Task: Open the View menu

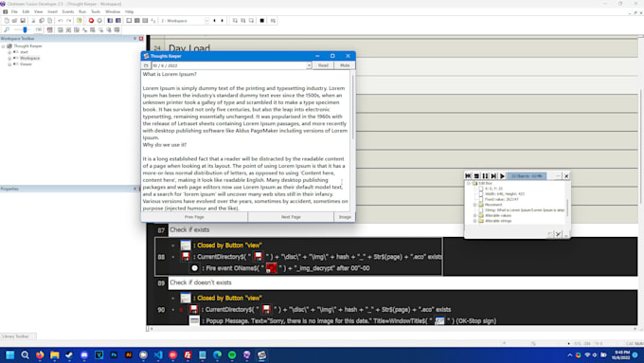Action: [x=38, y=12]
